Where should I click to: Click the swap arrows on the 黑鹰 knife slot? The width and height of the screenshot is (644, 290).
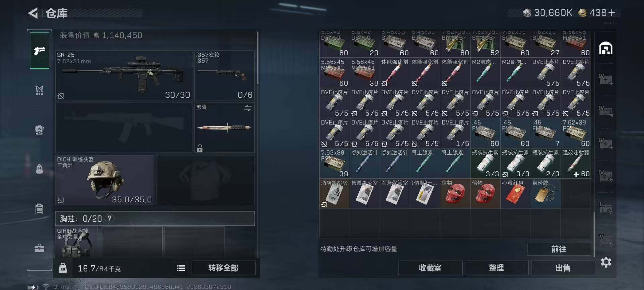click(248, 108)
